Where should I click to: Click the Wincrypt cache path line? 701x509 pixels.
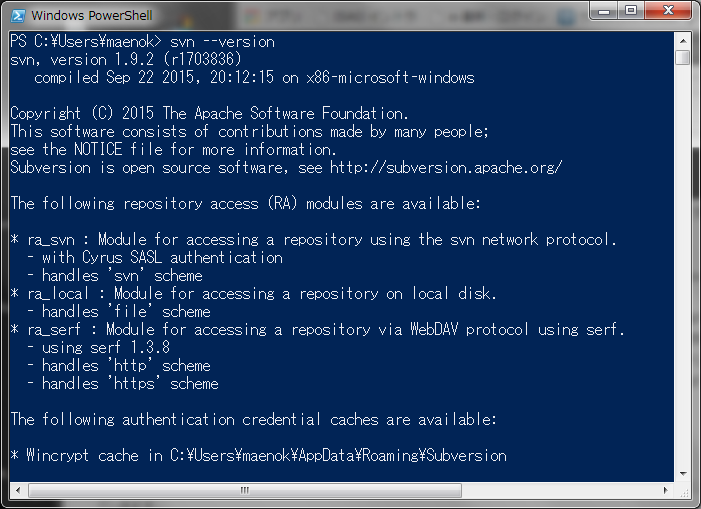[x=258, y=456]
